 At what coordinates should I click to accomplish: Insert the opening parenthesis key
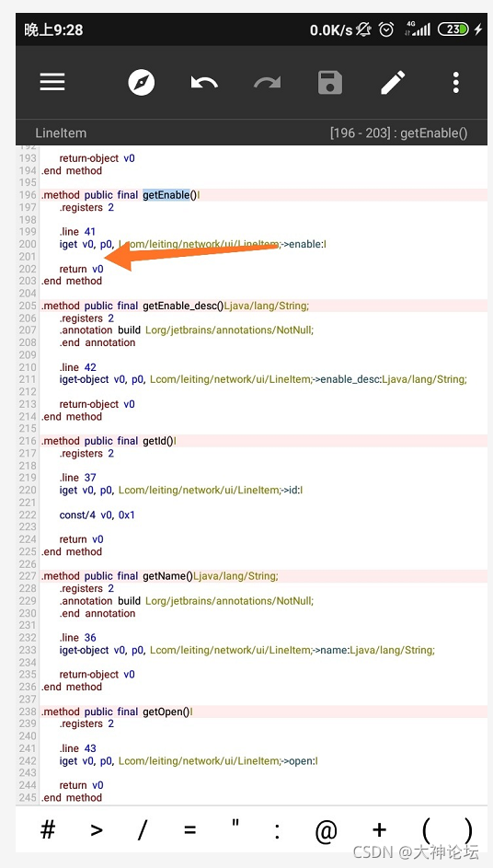pos(426,830)
